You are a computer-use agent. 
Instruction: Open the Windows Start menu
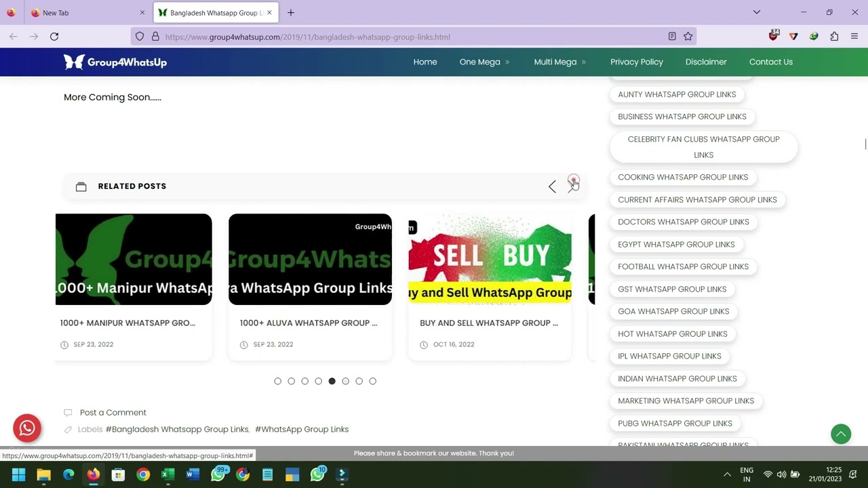(x=19, y=474)
